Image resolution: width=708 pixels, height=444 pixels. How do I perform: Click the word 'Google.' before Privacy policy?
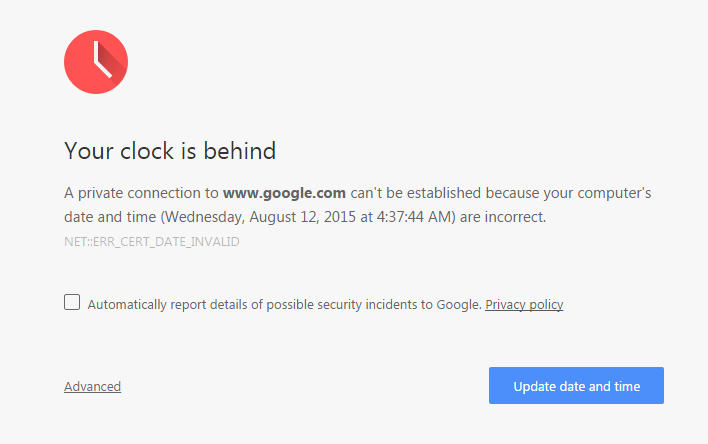pos(459,304)
